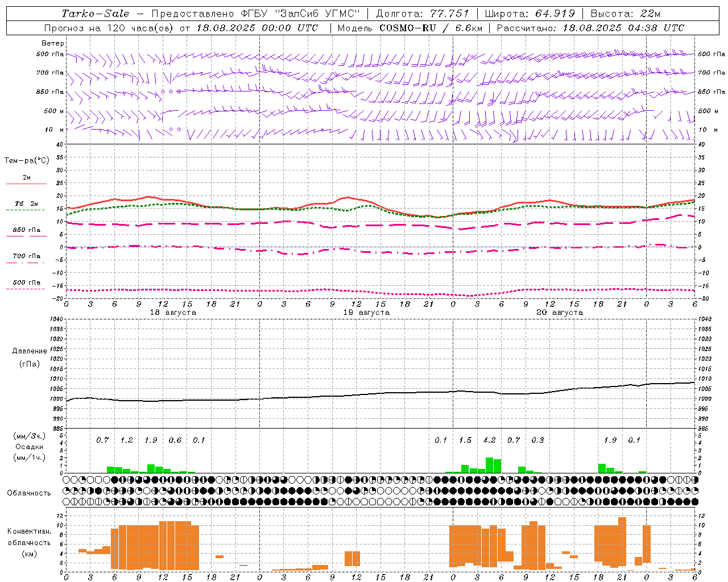Image resolution: width=728 pixels, height=582 pixels.
Task: Click the 0.6 precipitation total value
Action: 175,440
